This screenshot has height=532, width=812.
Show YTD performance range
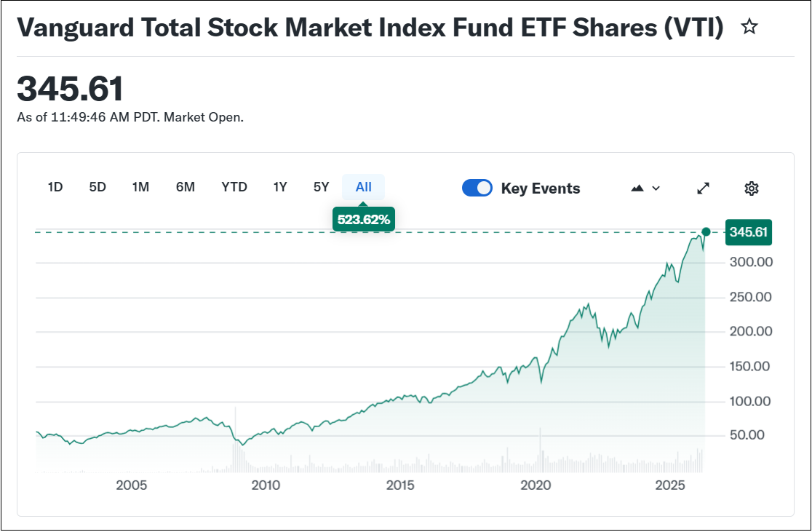tap(234, 187)
